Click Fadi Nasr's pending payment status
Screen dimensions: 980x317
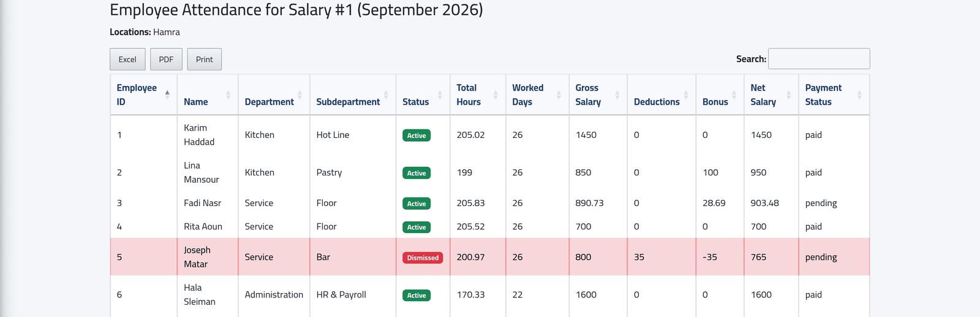coord(821,203)
